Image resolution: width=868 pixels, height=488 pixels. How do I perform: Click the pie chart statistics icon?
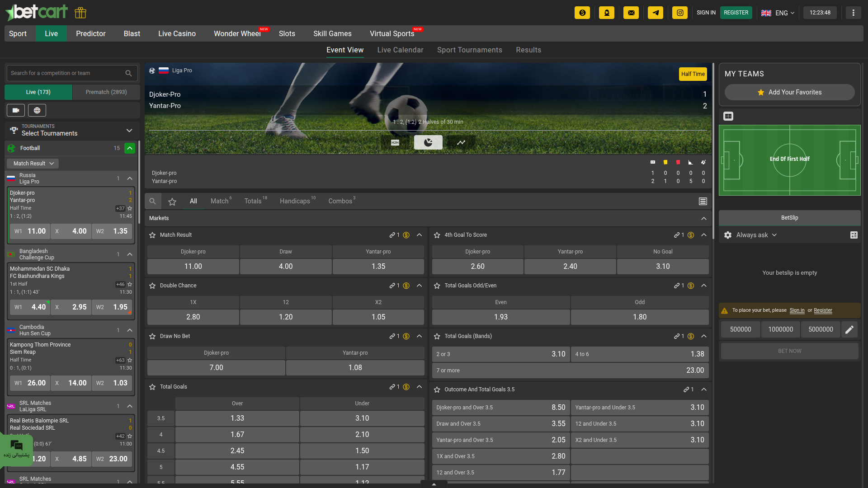point(428,142)
